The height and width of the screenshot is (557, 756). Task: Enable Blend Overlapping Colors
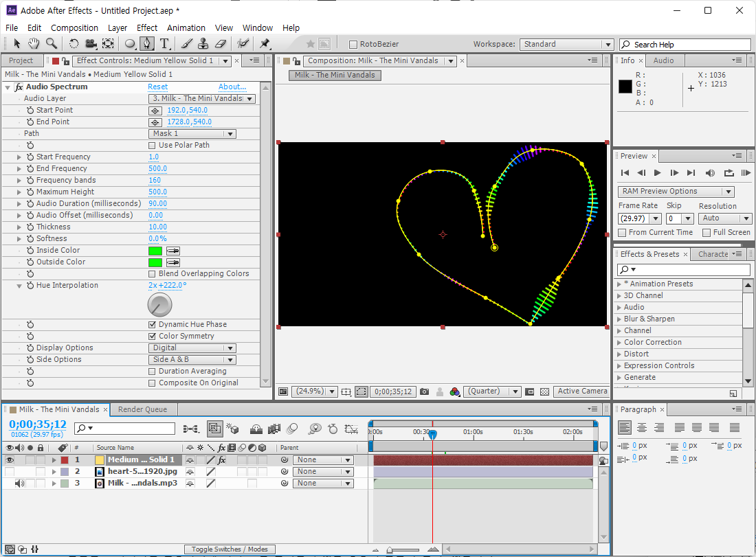[x=152, y=274]
